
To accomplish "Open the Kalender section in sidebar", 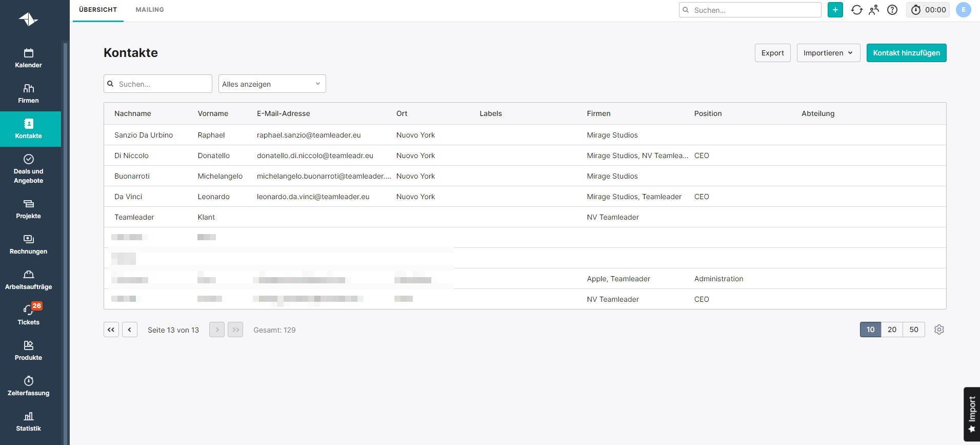I will (29, 58).
